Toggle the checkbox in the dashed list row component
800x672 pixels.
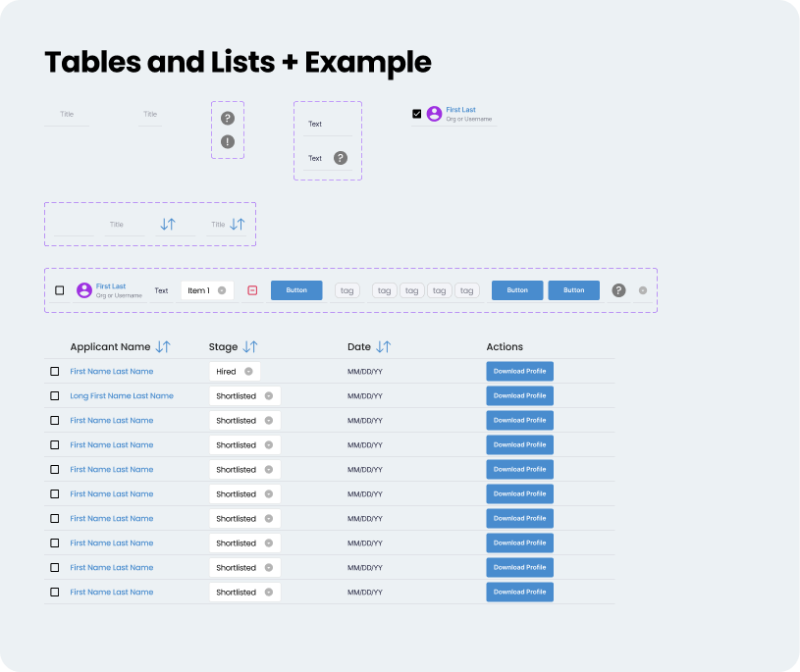coord(59,289)
